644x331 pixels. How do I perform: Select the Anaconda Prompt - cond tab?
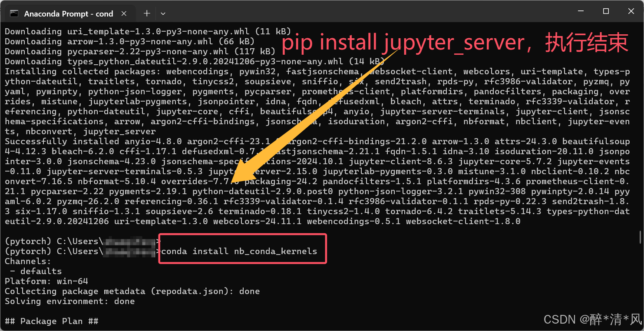(x=69, y=13)
